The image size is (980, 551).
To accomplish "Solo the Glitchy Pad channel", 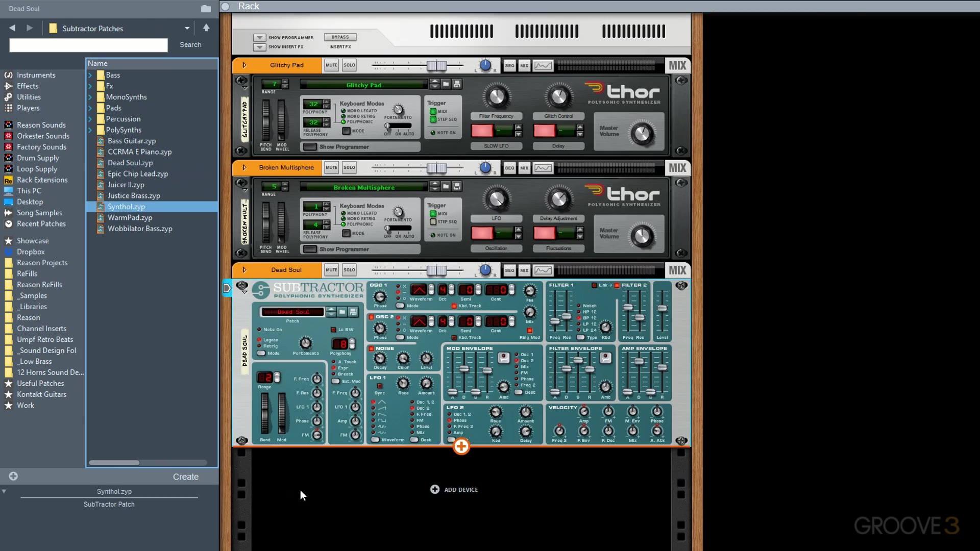I will click(350, 65).
